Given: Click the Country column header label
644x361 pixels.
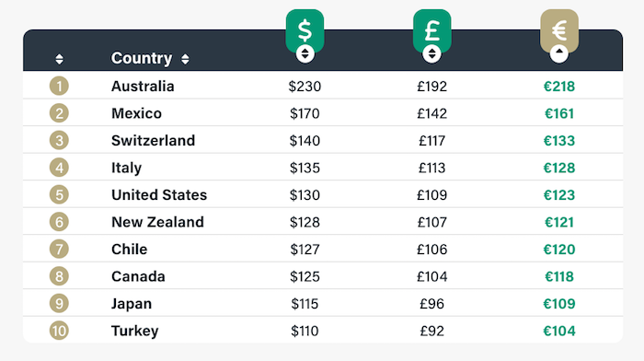Looking at the screenshot, I should coord(142,58).
